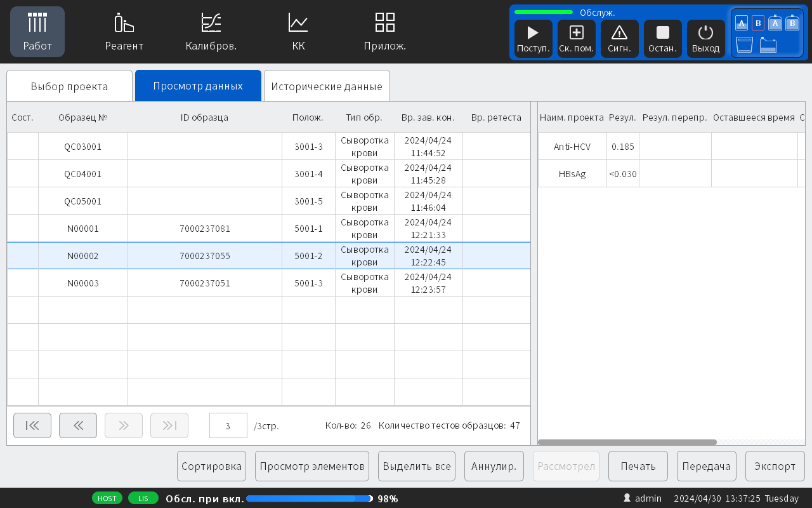812x508 pixels.
Task: Click the Остан. stop icon
Action: point(662,39)
